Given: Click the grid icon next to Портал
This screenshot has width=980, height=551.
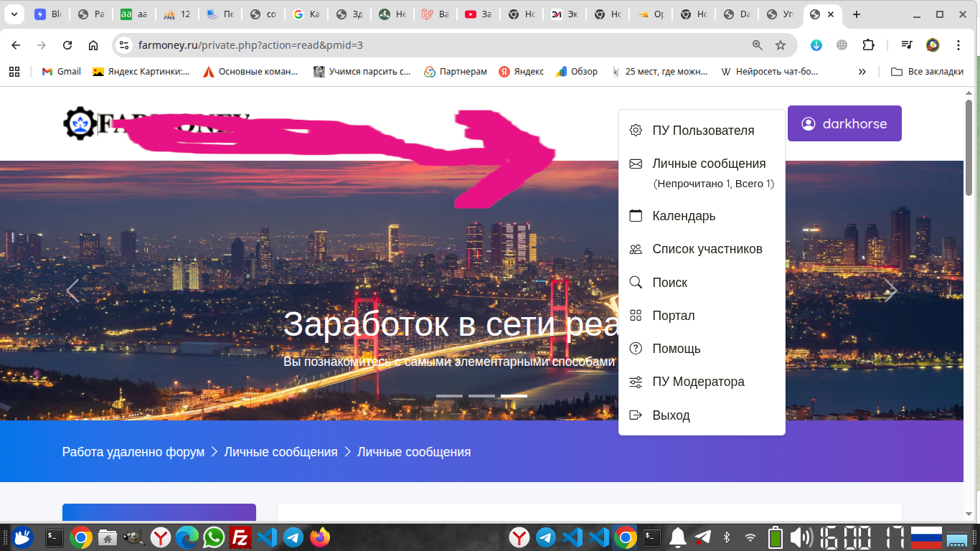Looking at the screenshot, I should click(x=636, y=316).
